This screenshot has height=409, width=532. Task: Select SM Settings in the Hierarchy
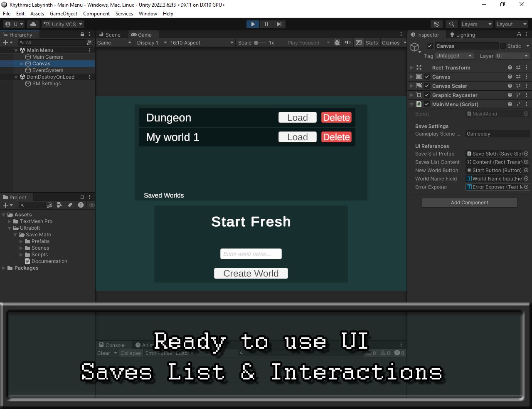47,84
